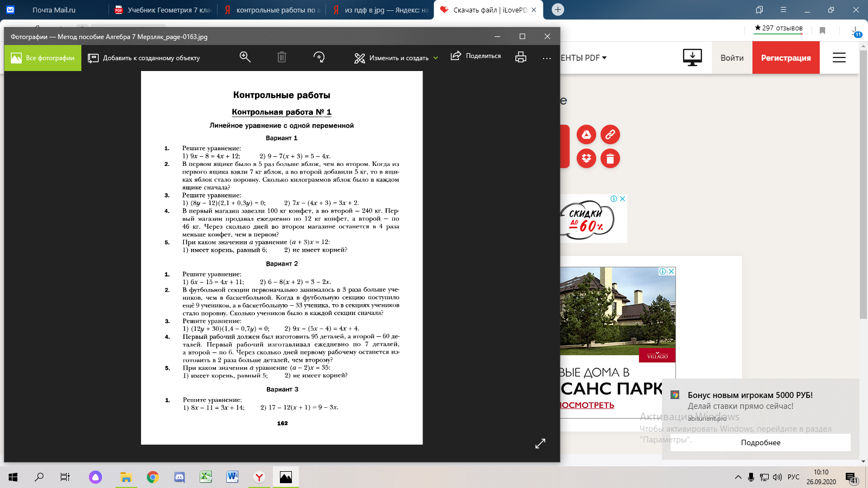Image resolution: width=868 pixels, height=488 pixels.
Task: Click Войти login on iLovePDF
Action: 732,58
